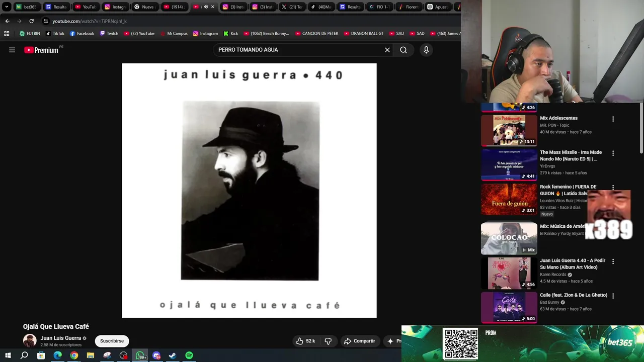This screenshot has height=362, width=644.
Task: Close the active YouTube tab
Action: [x=212, y=7]
